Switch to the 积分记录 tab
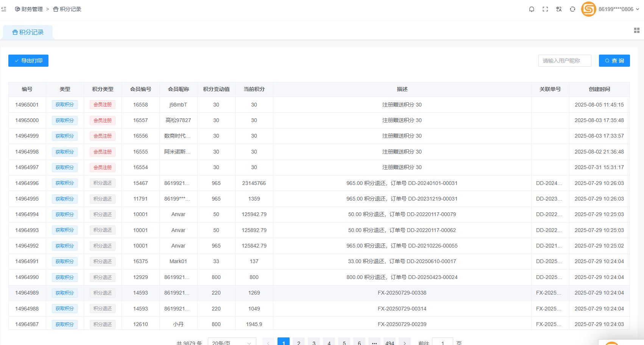Image resolution: width=644 pixels, height=345 pixels. pyautogui.click(x=28, y=32)
